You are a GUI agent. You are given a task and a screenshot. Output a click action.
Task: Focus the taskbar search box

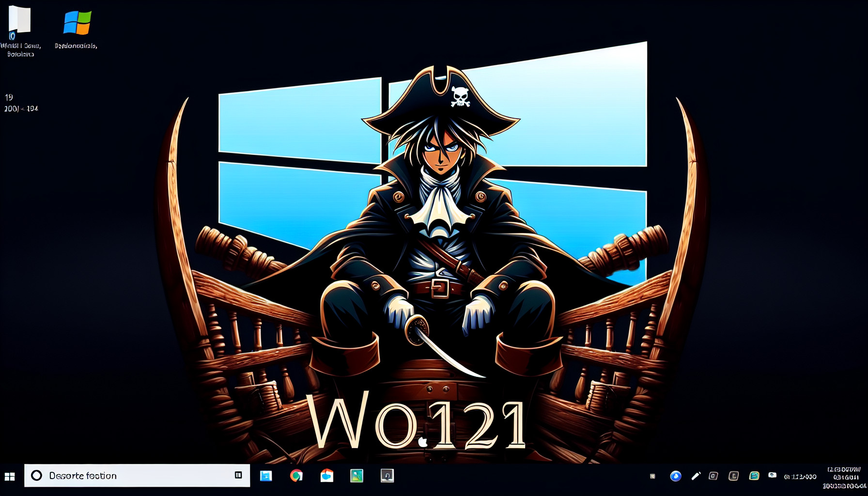137,476
